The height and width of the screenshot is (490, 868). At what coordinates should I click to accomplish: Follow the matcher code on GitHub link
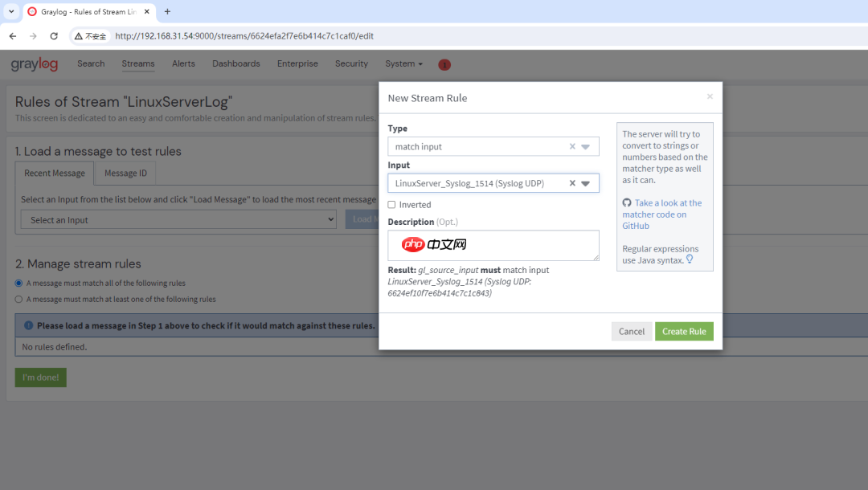[x=662, y=214]
